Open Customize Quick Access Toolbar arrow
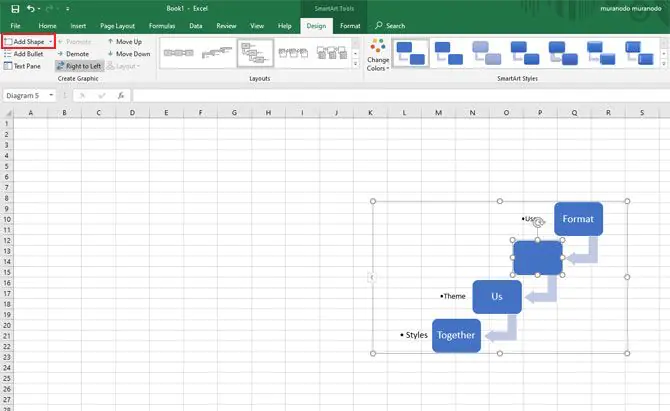 68,9
